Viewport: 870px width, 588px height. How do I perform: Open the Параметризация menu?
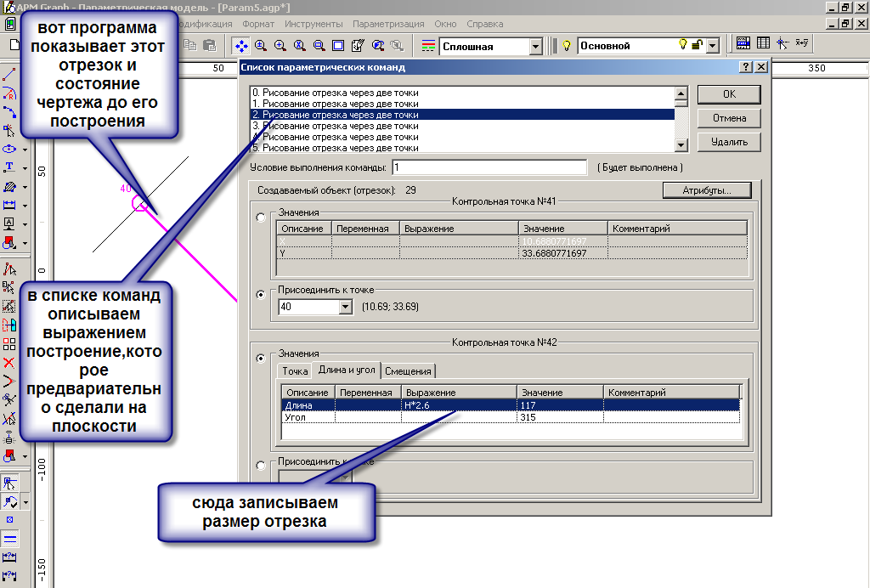point(388,24)
